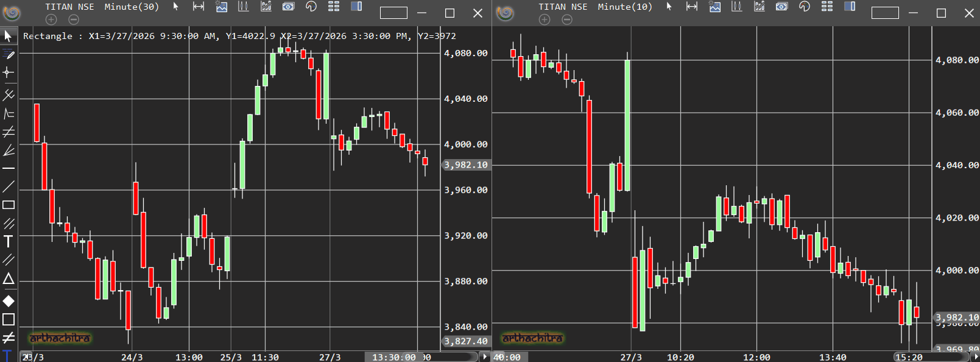Toggle the side panel icon in right chart
The height and width of the screenshot is (362, 980).
point(850,7)
